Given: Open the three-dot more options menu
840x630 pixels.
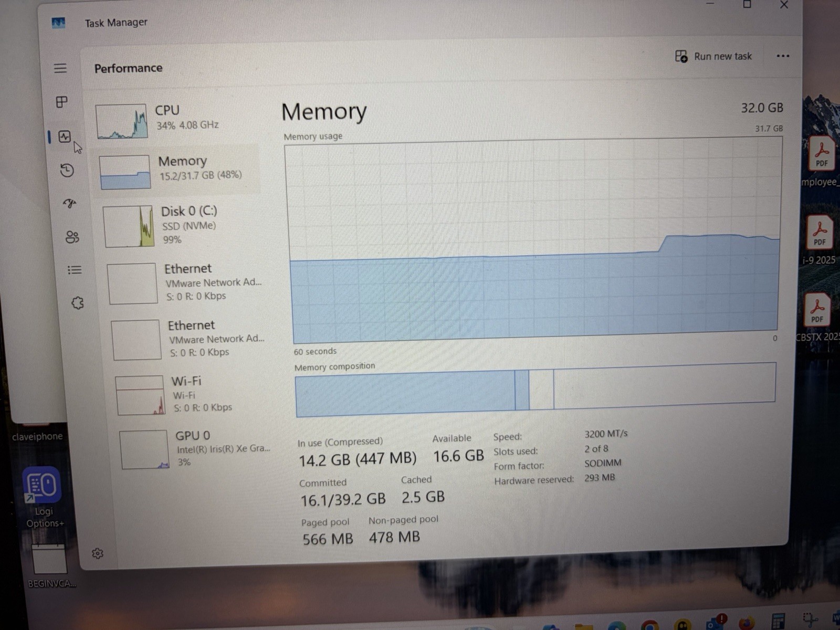Looking at the screenshot, I should pos(783,56).
